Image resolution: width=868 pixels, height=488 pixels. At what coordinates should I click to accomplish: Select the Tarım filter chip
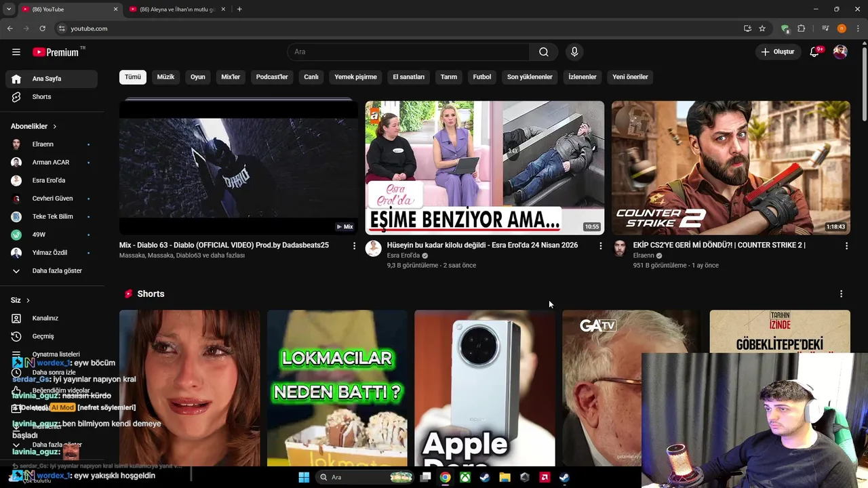[x=449, y=77]
